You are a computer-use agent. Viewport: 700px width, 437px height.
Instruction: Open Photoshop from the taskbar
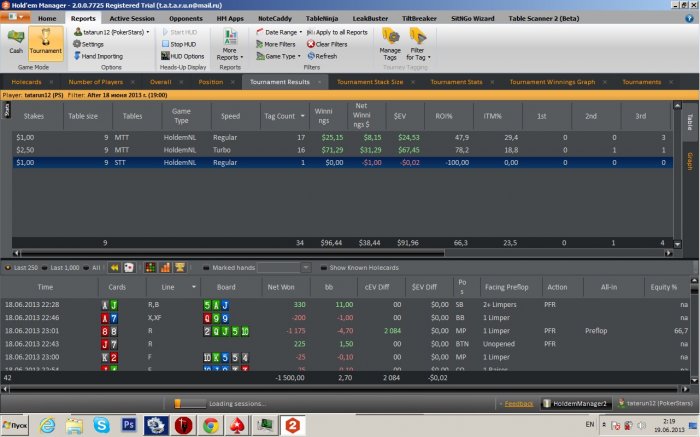(x=129, y=425)
